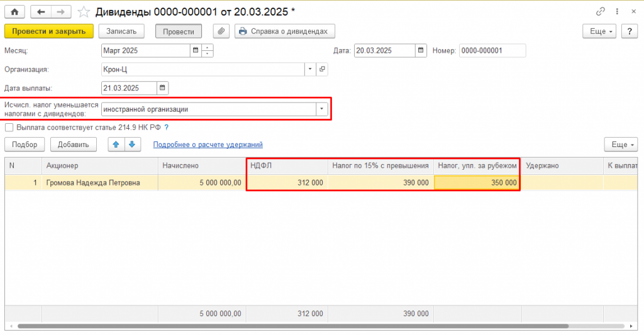
Task: Click НДФЛ column header
Action: pos(287,165)
